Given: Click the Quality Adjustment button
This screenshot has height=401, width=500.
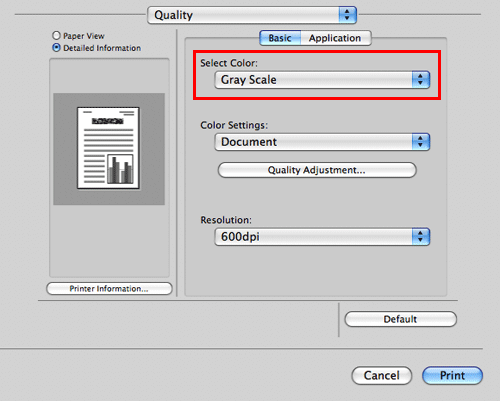Looking at the screenshot, I should point(317,170).
